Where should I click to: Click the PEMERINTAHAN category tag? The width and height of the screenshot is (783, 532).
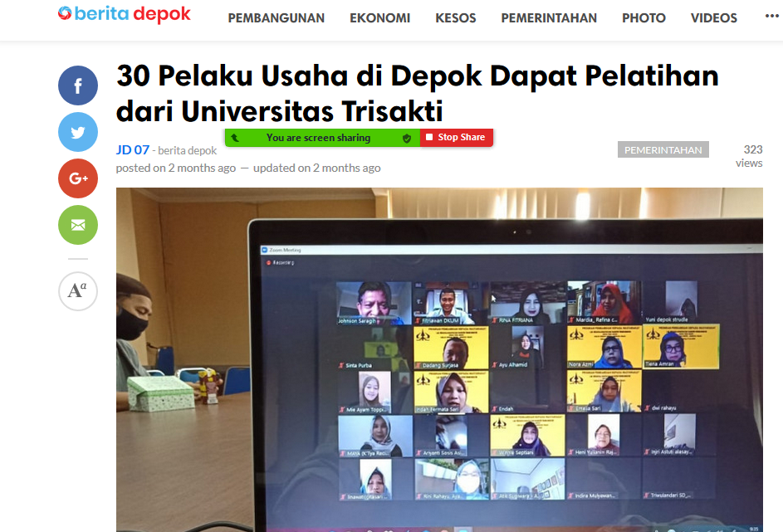point(663,149)
